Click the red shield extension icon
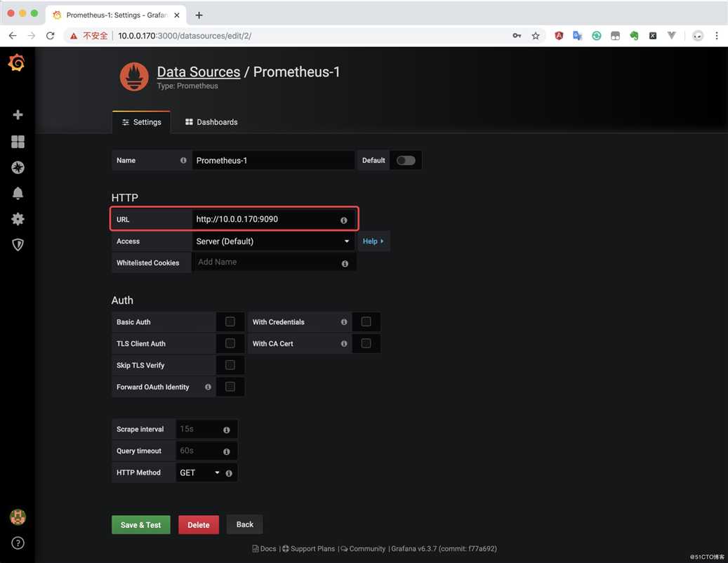This screenshot has width=728, height=563. click(x=559, y=36)
